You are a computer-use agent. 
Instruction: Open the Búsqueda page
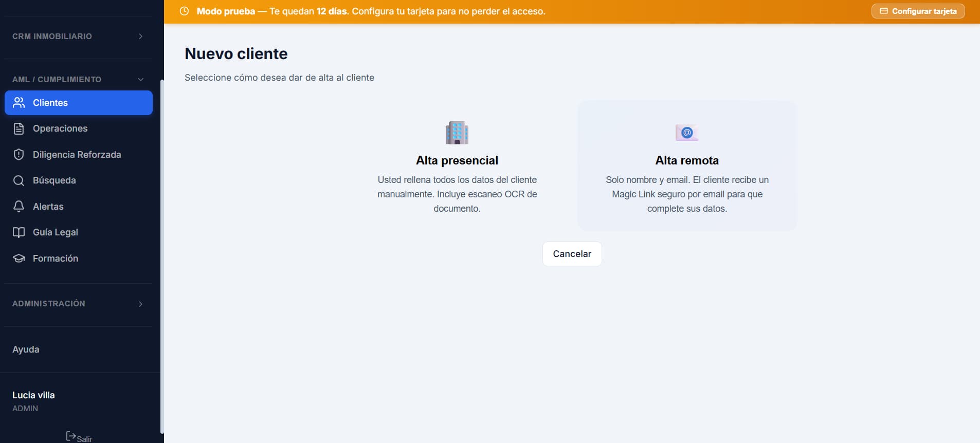click(79, 180)
